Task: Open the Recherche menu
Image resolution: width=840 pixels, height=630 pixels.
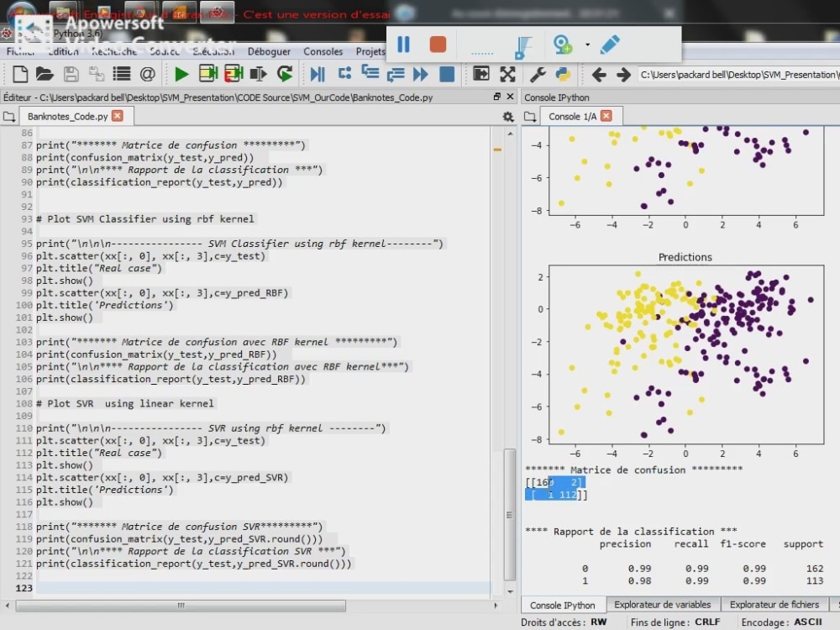Action: point(114,51)
